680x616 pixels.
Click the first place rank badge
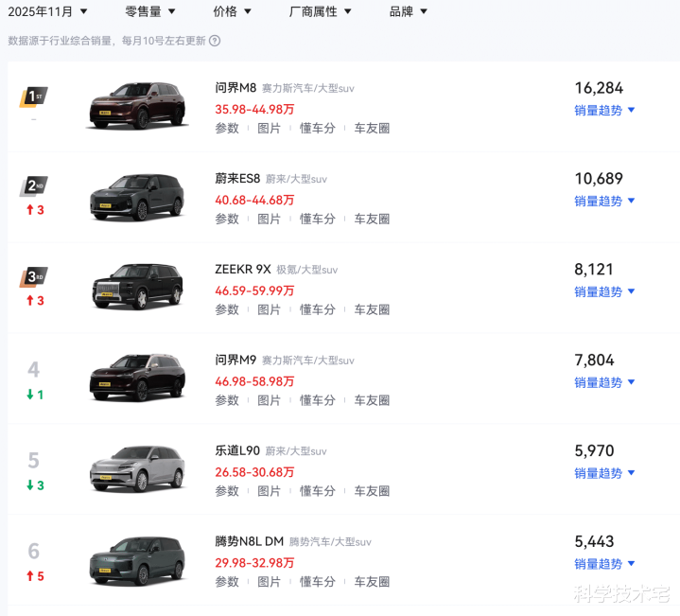(34, 97)
